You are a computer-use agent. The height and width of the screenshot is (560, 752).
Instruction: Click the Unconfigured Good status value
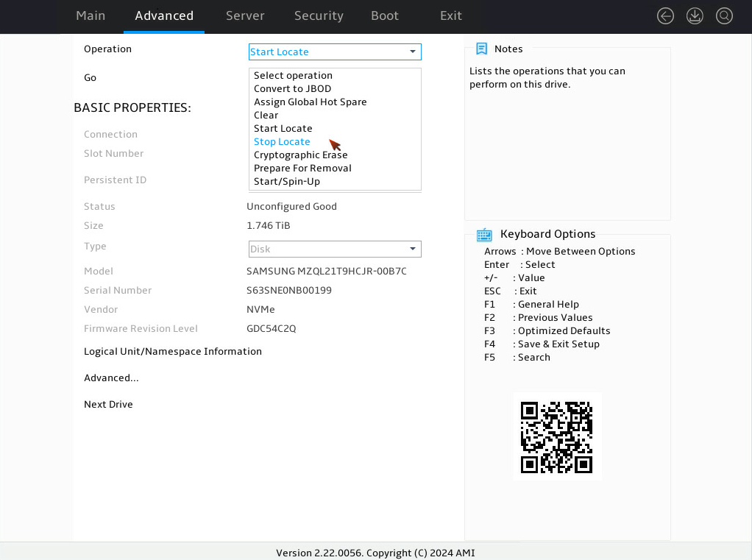(x=291, y=207)
